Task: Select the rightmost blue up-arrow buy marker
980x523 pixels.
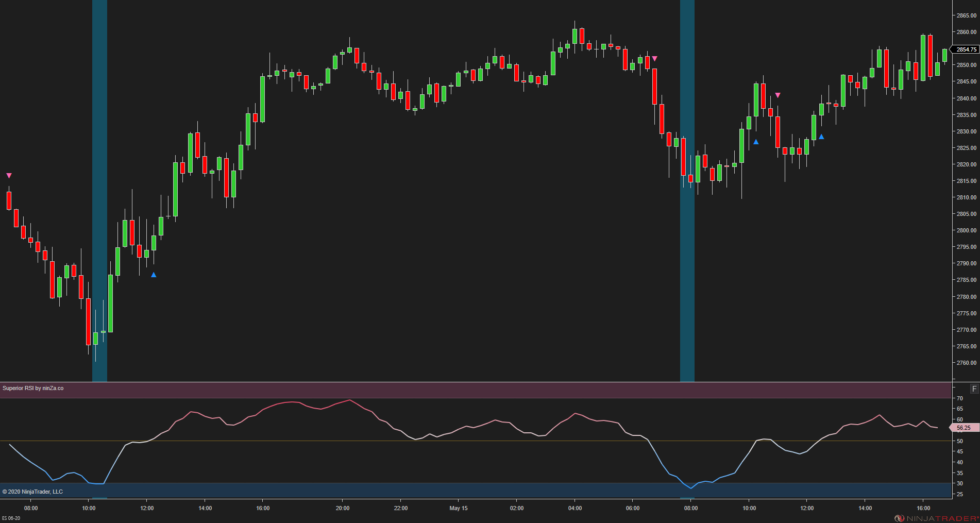Action: pyautogui.click(x=822, y=137)
